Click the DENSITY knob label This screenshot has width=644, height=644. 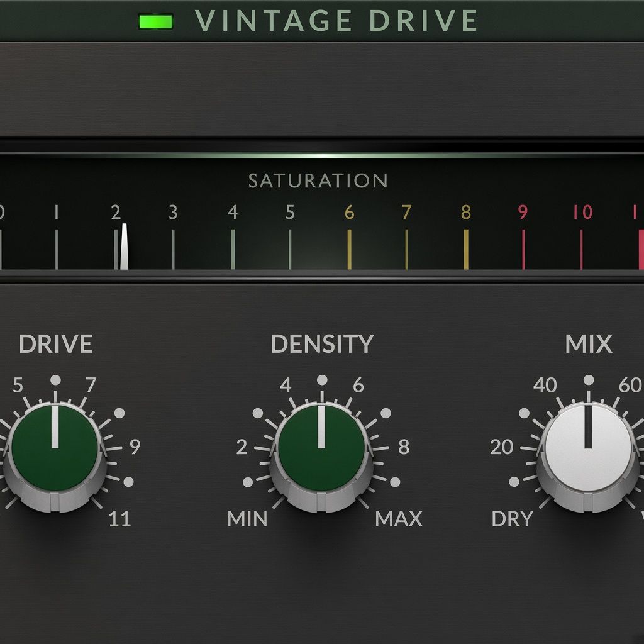click(322, 344)
